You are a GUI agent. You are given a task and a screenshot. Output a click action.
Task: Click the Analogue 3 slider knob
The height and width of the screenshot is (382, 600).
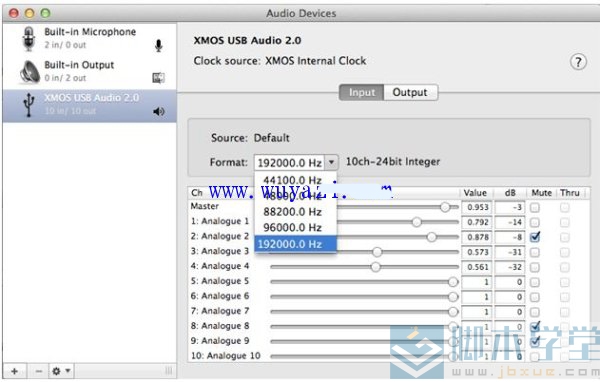(x=377, y=252)
